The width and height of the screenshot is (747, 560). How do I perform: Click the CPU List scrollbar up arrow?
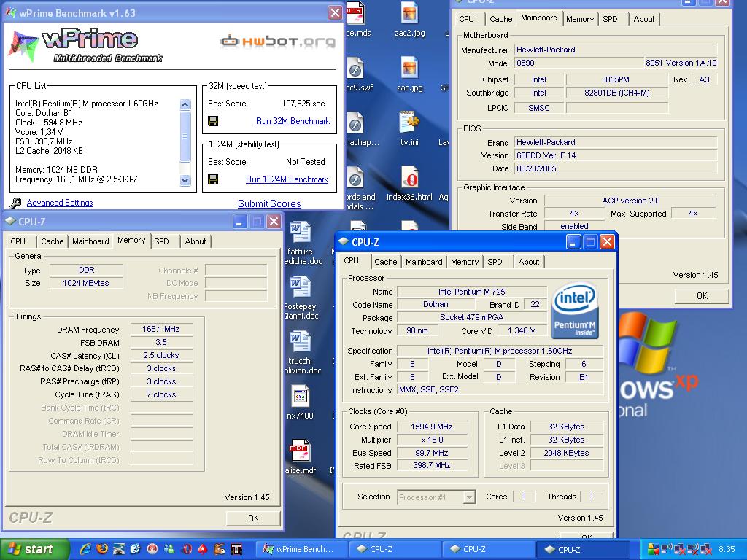(185, 104)
